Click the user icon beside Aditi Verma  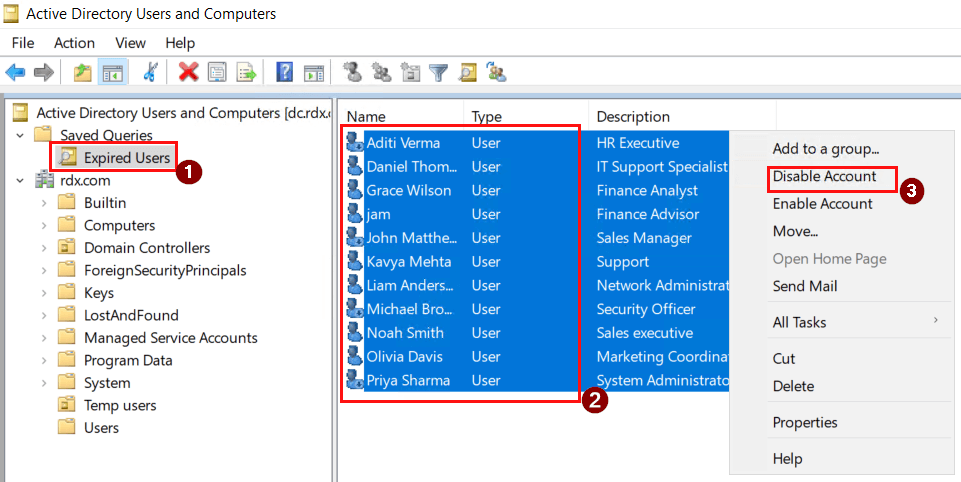pos(355,143)
